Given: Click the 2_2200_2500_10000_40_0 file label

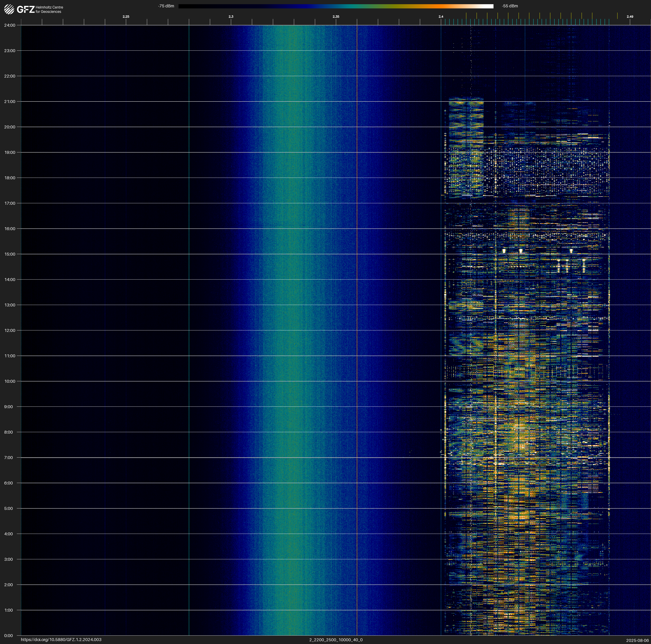Looking at the screenshot, I should click(336, 640).
